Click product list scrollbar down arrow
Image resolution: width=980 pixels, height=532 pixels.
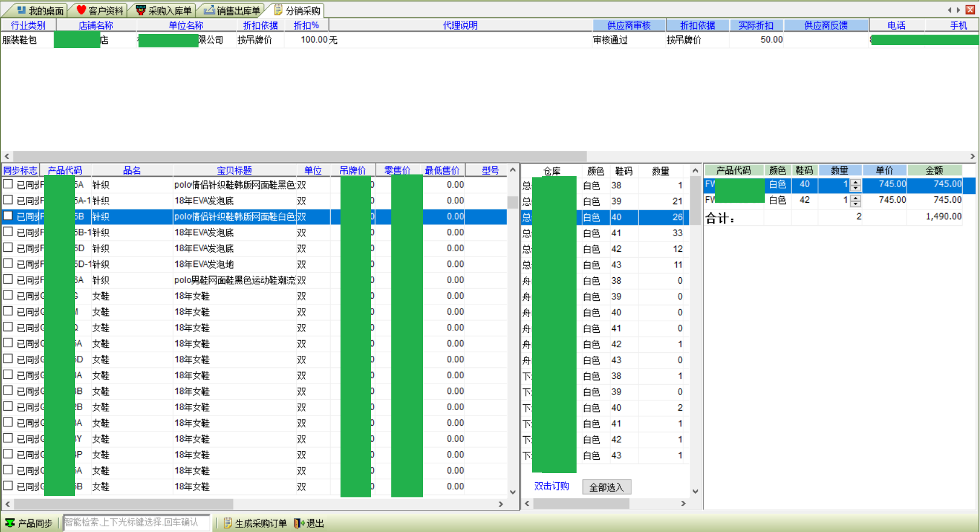pyautogui.click(x=513, y=492)
